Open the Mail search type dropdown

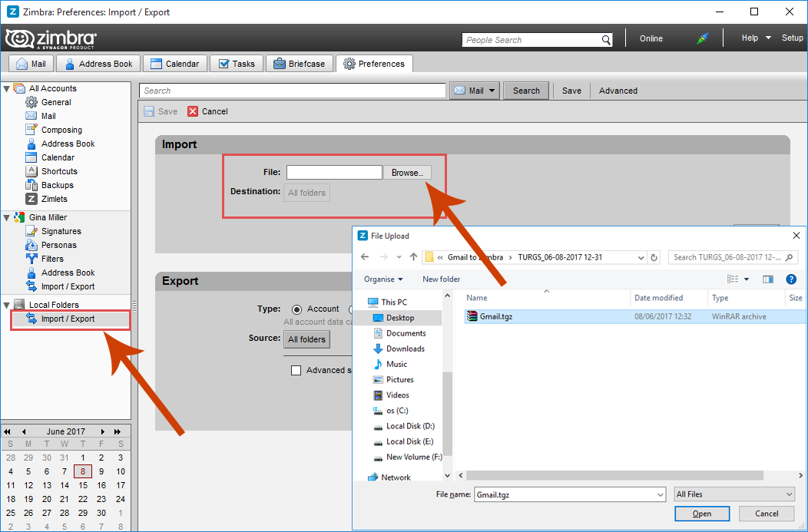tap(475, 91)
